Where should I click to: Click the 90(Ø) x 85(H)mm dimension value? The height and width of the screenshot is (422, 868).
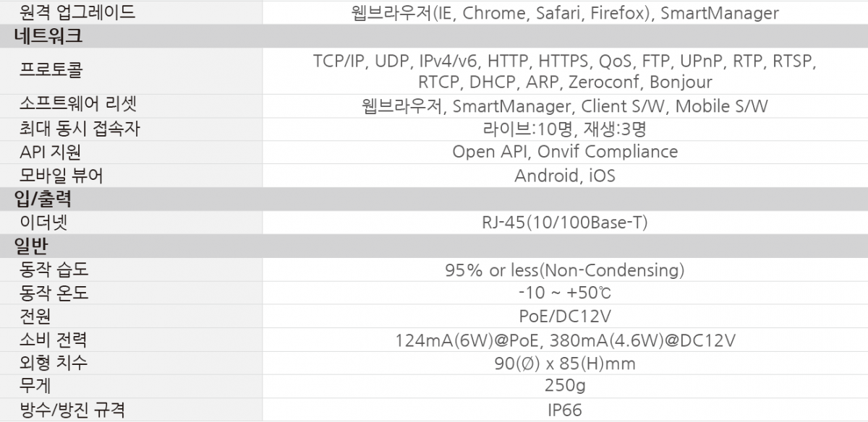point(565,363)
